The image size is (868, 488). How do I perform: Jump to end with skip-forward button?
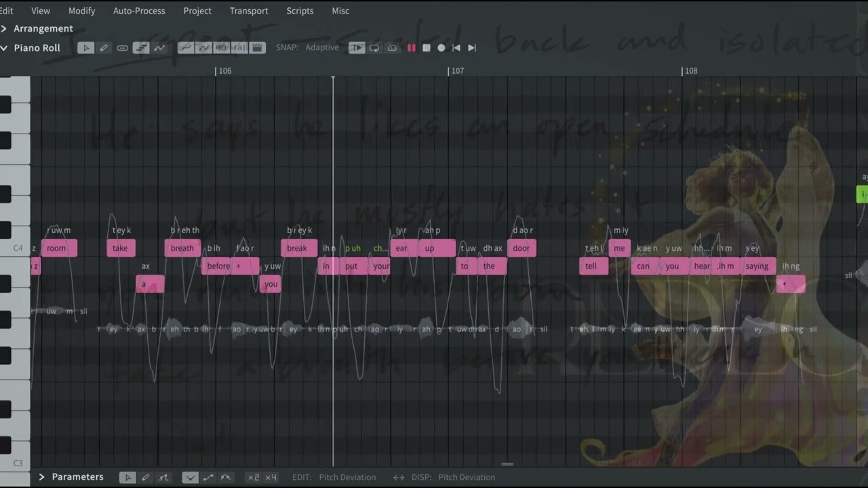click(x=472, y=47)
